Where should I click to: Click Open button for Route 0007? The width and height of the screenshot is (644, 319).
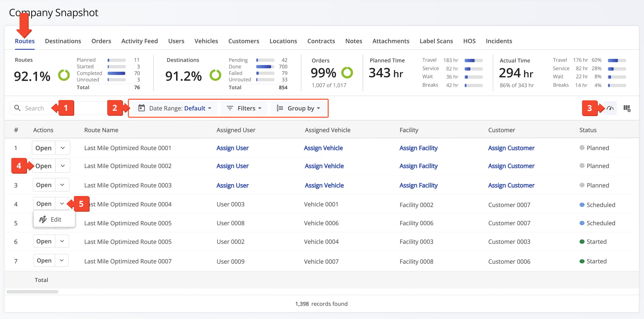click(x=44, y=260)
